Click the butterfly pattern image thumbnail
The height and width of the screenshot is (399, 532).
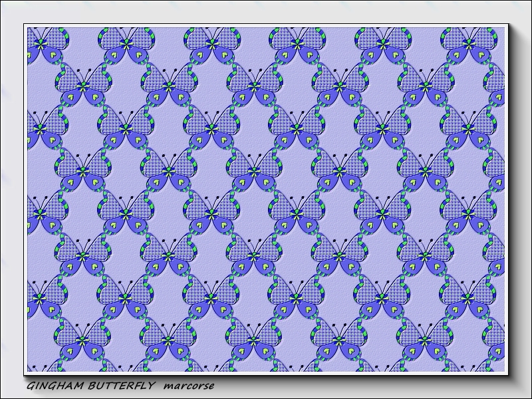click(266, 199)
